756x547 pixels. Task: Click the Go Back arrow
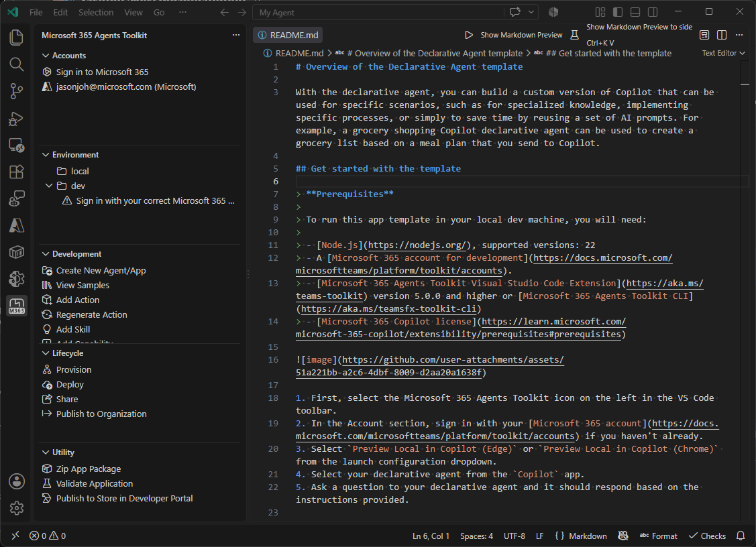coord(224,13)
